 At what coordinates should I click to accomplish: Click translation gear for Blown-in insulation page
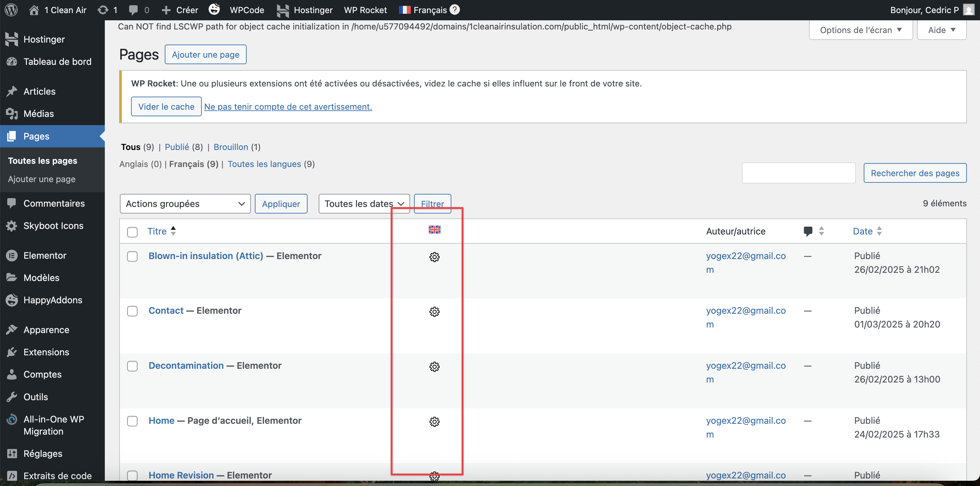tap(434, 257)
